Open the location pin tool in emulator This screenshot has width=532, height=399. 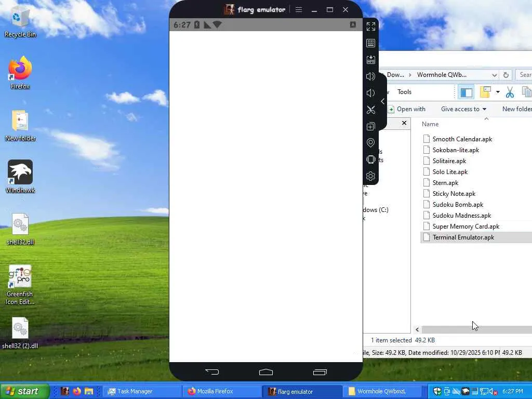(370, 143)
